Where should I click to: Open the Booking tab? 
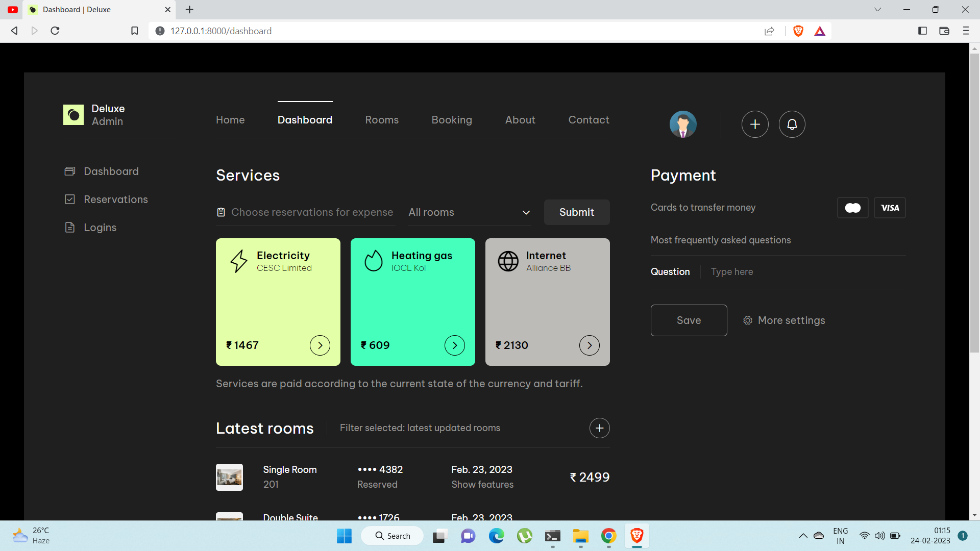(x=452, y=119)
